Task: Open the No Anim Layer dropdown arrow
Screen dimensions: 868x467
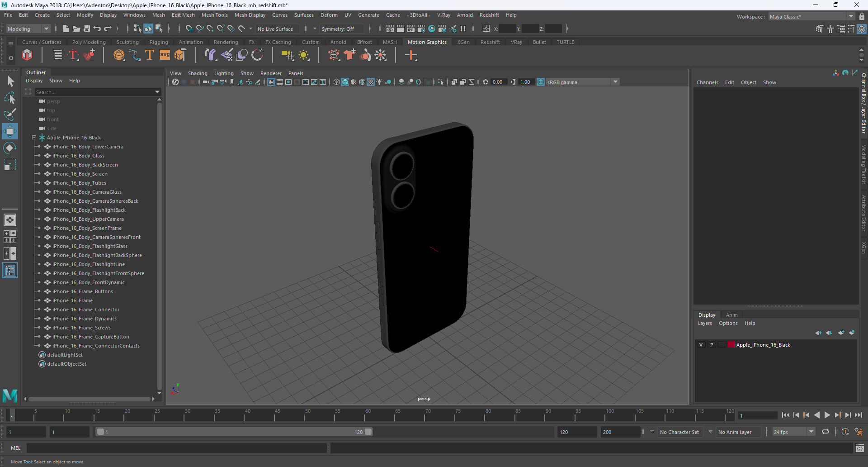Action: coord(710,432)
